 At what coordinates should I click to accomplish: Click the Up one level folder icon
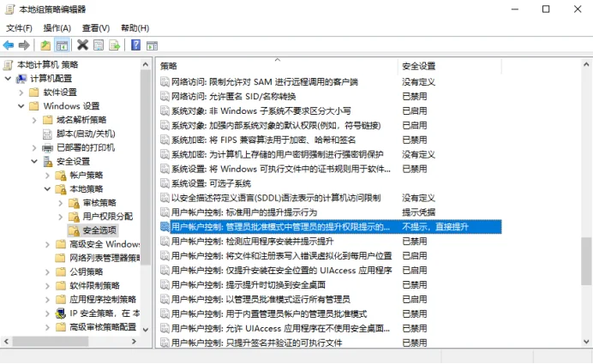tap(45, 45)
